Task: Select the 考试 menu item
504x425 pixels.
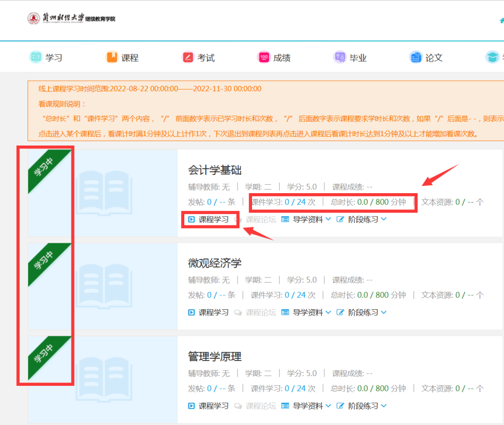Action: [206, 58]
